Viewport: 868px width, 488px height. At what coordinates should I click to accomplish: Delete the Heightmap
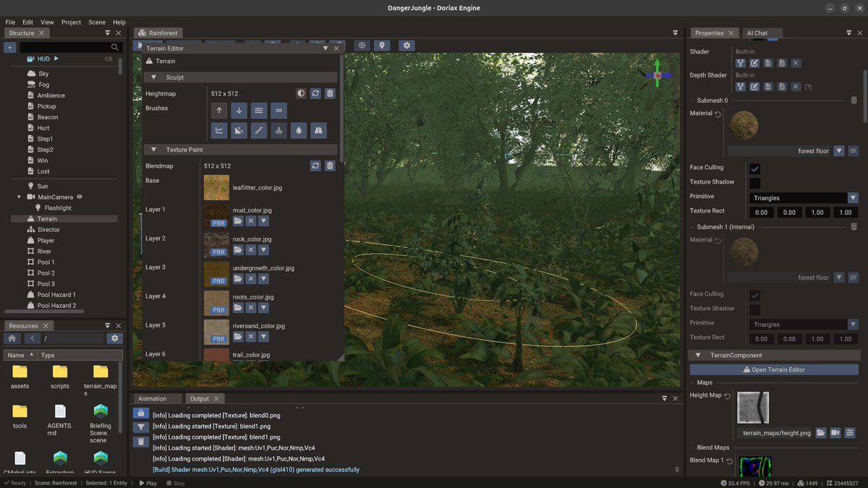(330, 93)
